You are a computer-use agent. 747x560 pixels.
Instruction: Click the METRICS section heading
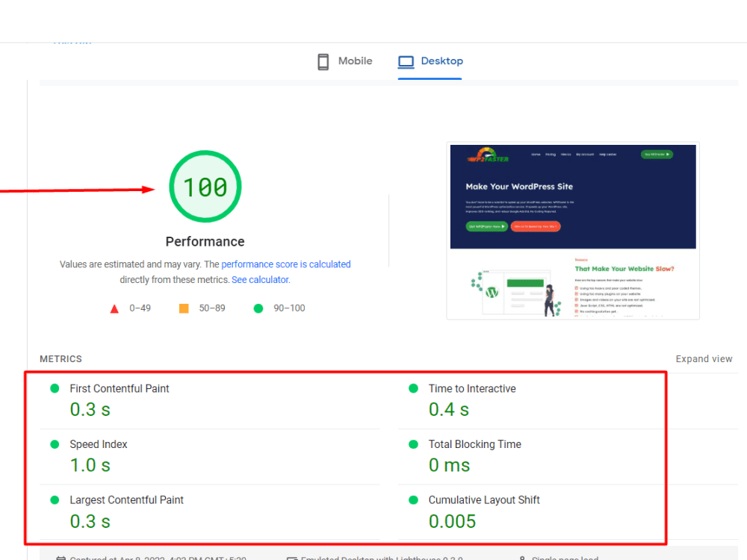click(61, 359)
